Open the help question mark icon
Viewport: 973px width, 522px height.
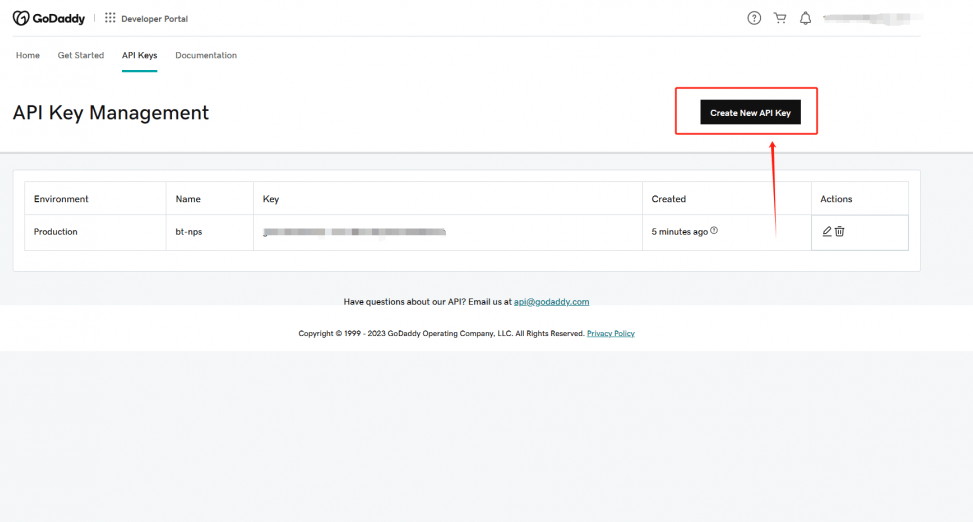pyautogui.click(x=754, y=19)
